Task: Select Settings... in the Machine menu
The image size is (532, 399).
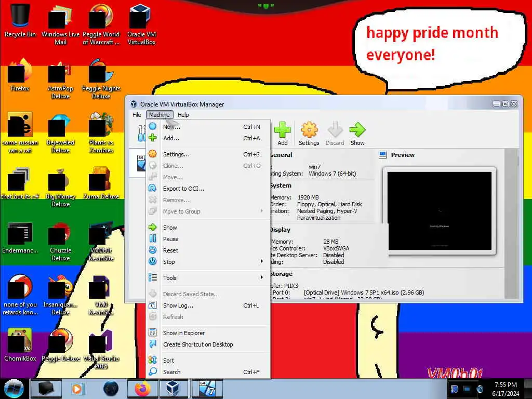Action: point(208,154)
